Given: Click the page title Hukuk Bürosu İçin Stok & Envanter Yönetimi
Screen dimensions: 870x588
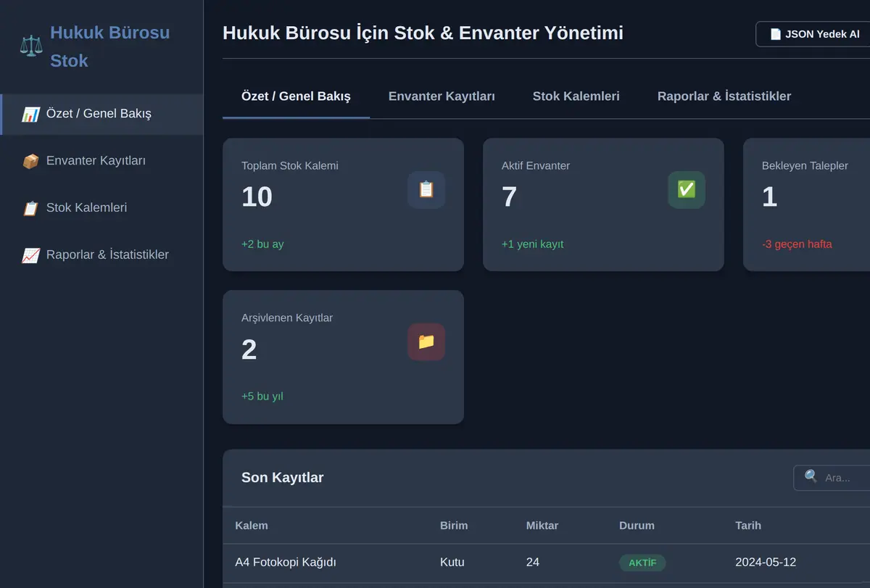Looking at the screenshot, I should (423, 33).
